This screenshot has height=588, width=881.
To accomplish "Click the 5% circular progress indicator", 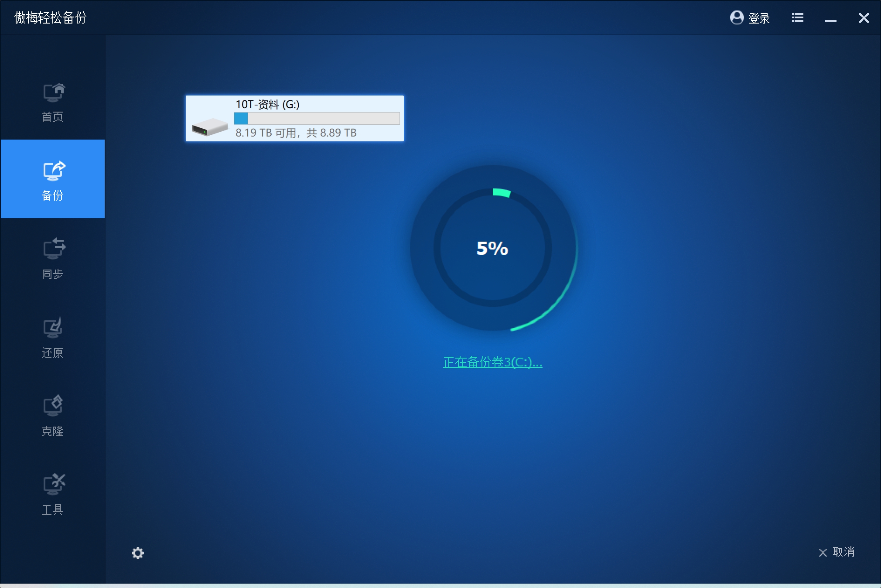I will 493,248.
